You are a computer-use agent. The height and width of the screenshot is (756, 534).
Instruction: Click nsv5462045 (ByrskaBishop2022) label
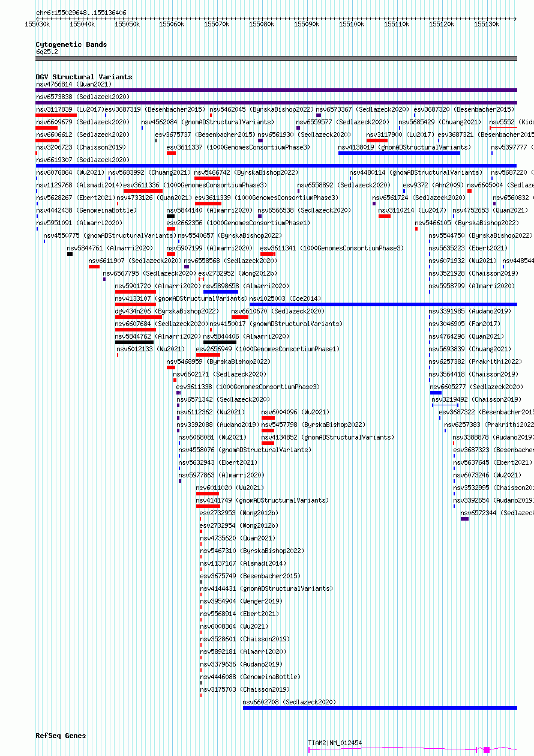pos(262,109)
